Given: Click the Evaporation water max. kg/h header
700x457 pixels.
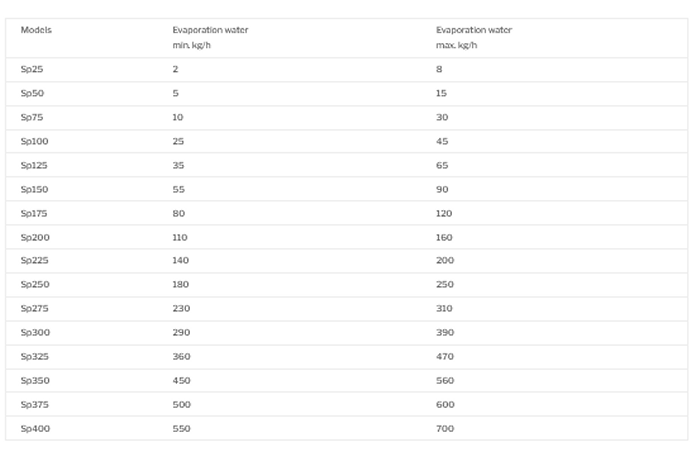Looking at the screenshot, I should [473, 37].
